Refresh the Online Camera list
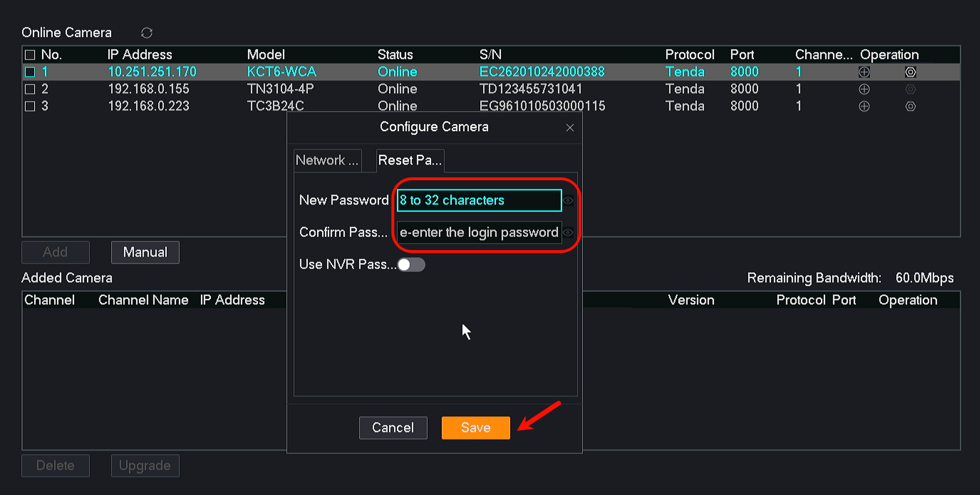Screen dimensions: 980x495 [x=146, y=33]
